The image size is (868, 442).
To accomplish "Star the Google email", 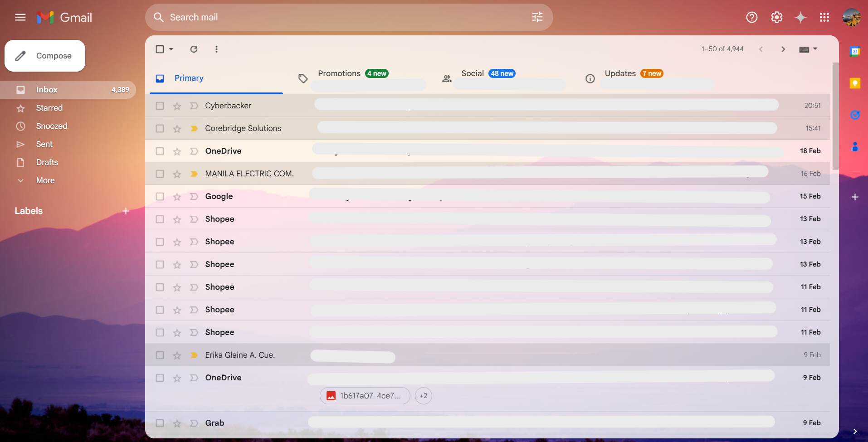I will [x=177, y=197].
